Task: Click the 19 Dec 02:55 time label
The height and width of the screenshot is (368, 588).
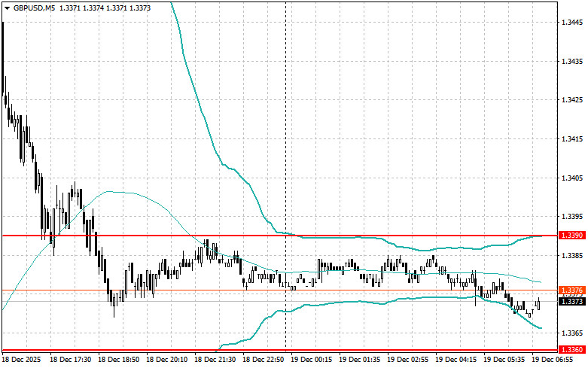Action: [407, 360]
